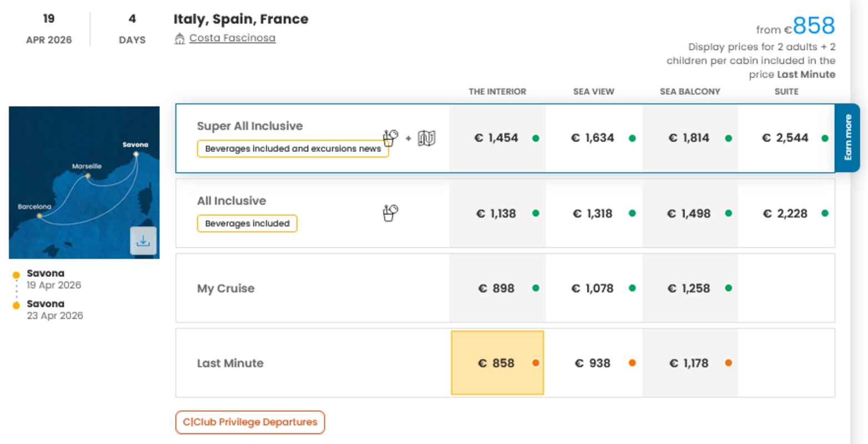Download the cruise route map
868x444 pixels.
(143, 241)
